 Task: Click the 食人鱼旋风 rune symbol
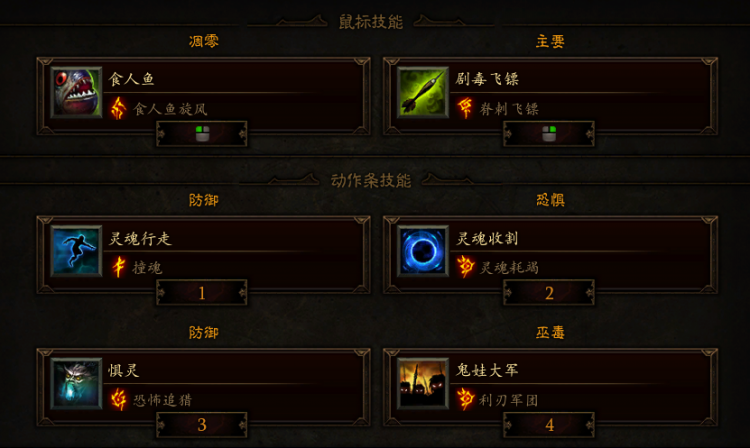[118, 108]
